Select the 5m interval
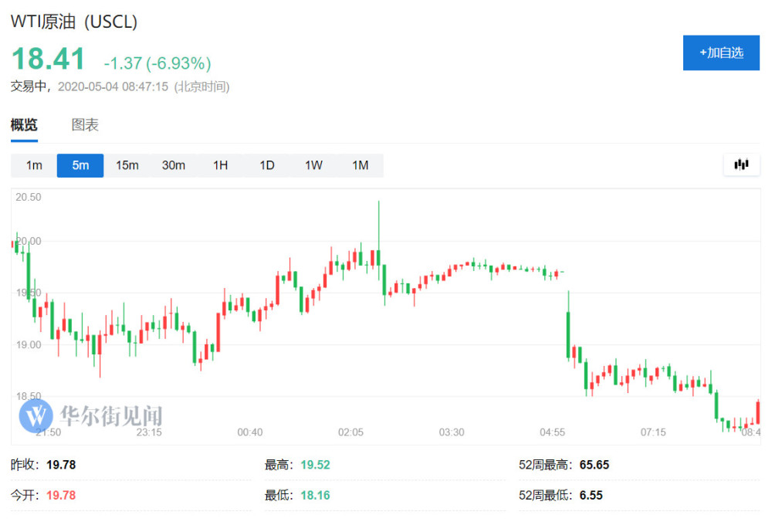 pos(80,165)
